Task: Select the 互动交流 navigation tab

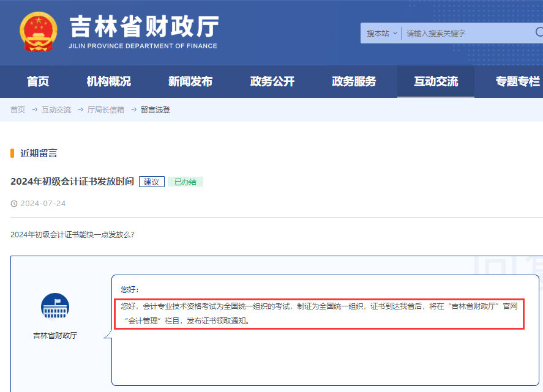Action: [436, 81]
